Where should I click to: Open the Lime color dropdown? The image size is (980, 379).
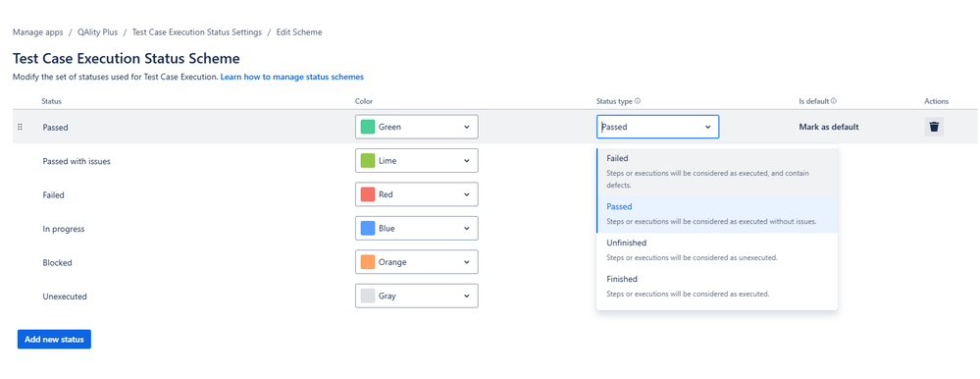pos(416,161)
